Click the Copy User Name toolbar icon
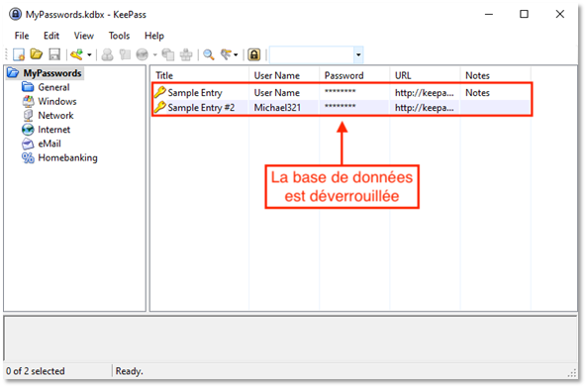 coord(108,54)
